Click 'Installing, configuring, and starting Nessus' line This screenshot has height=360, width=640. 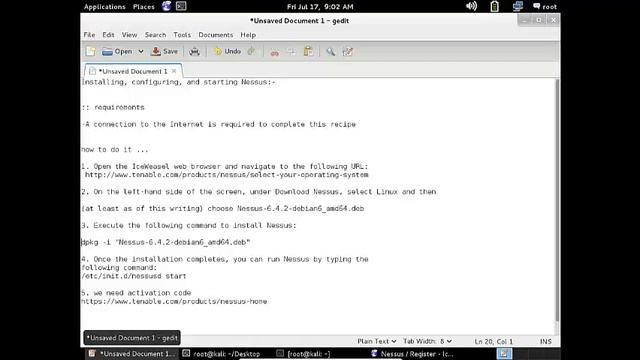[178, 82]
